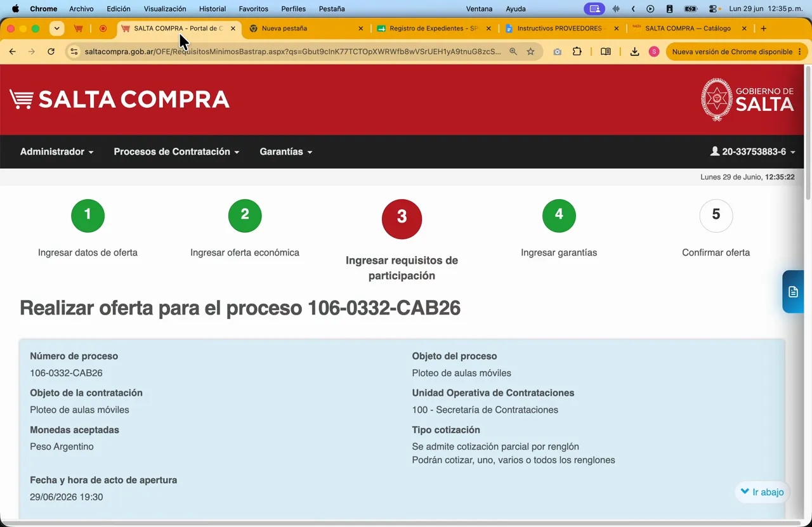Expand the Garantías dropdown

coord(286,152)
